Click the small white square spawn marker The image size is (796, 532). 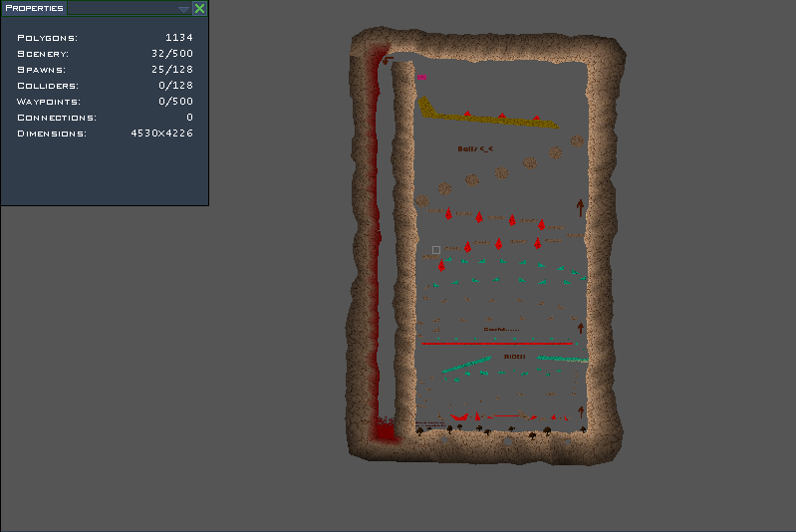coord(436,250)
